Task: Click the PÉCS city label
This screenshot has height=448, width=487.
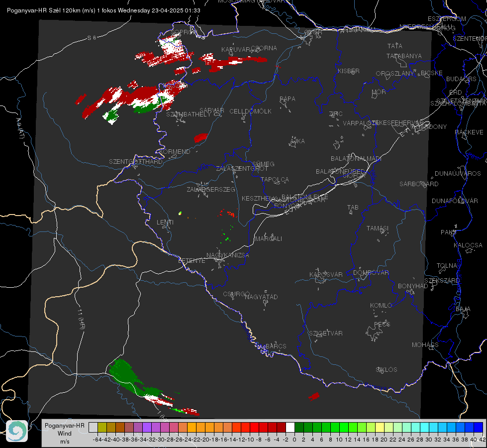Action: 382,325
